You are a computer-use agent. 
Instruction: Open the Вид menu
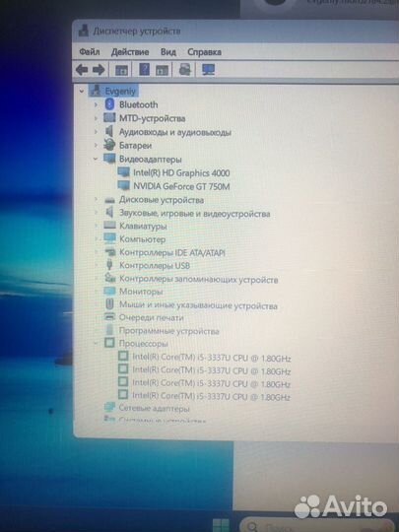pos(167,52)
